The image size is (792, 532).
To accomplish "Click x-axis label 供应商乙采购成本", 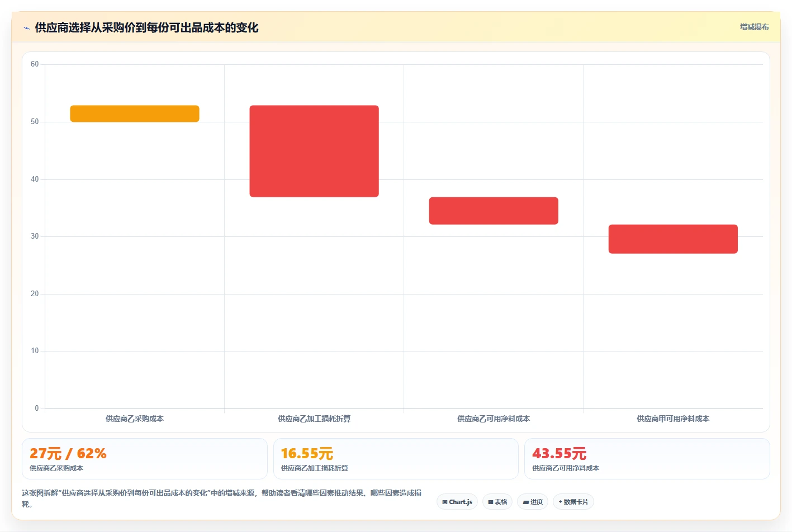I will (135, 419).
